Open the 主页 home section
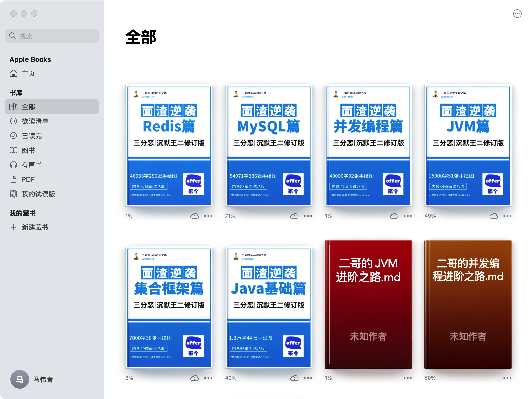 [29, 74]
